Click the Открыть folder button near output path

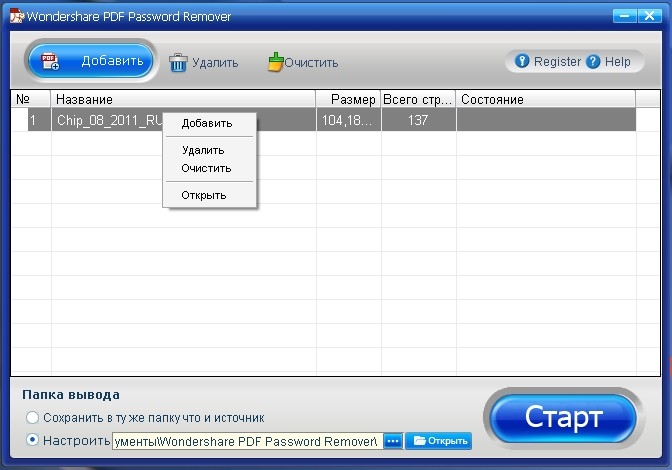tap(438, 441)
